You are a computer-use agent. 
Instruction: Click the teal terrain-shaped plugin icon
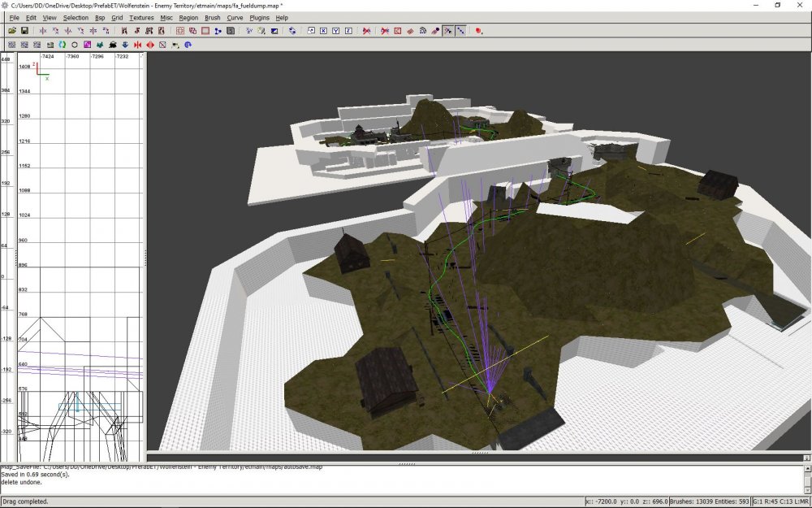pos(99,45)
